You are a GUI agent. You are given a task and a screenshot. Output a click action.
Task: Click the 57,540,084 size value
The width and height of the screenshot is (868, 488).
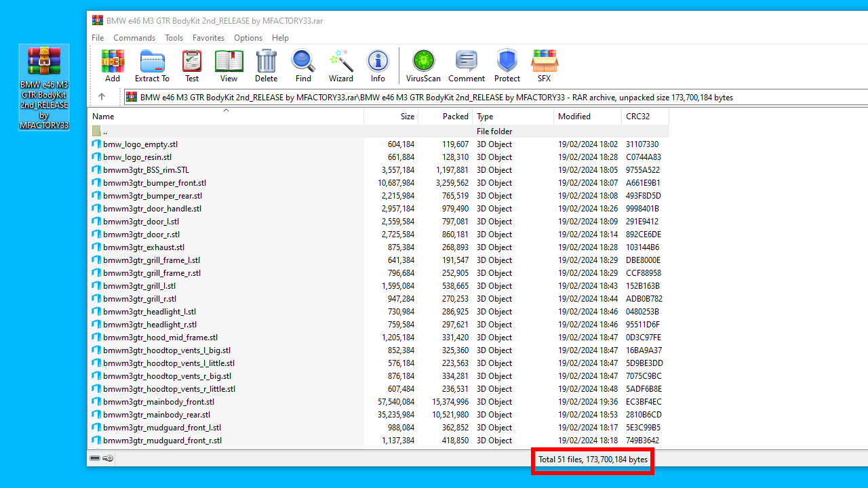[x=396, y=402]
